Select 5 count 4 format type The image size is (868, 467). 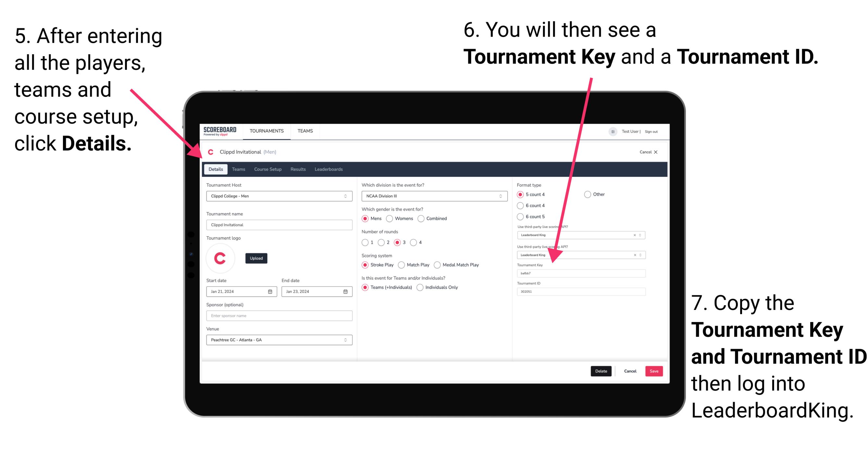(x=521, y=194)
